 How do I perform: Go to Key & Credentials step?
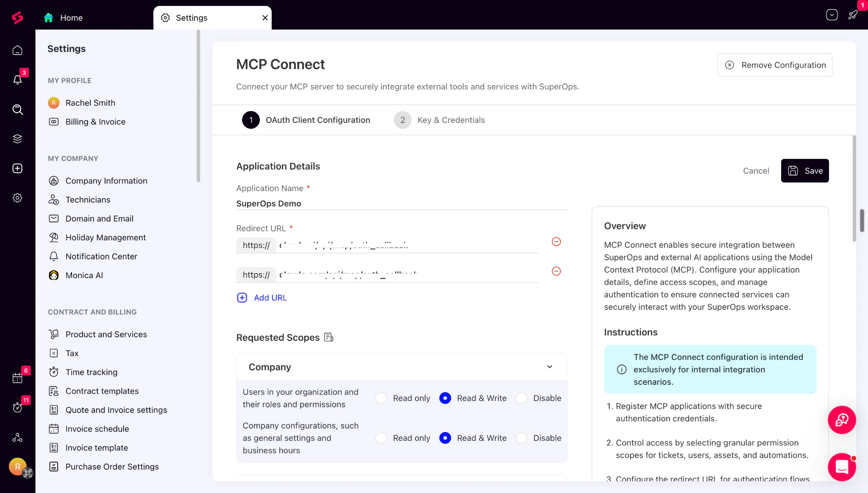tap(440, 120)
